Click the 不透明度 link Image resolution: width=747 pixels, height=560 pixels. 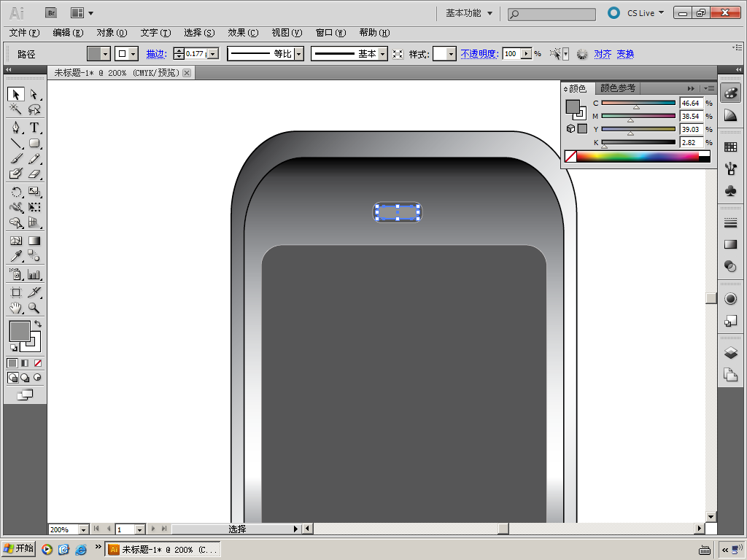coord(479,54)
